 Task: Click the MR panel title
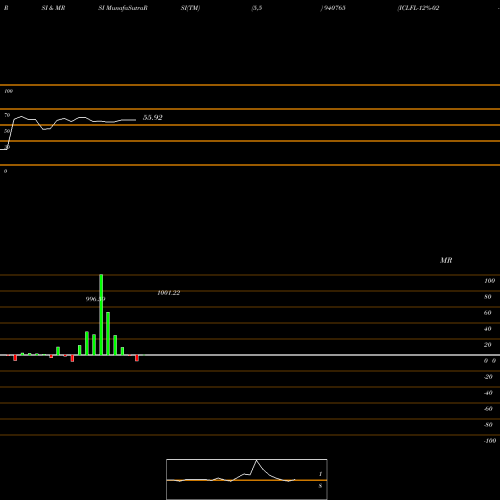pyautogui.click(x=446, y=260)
